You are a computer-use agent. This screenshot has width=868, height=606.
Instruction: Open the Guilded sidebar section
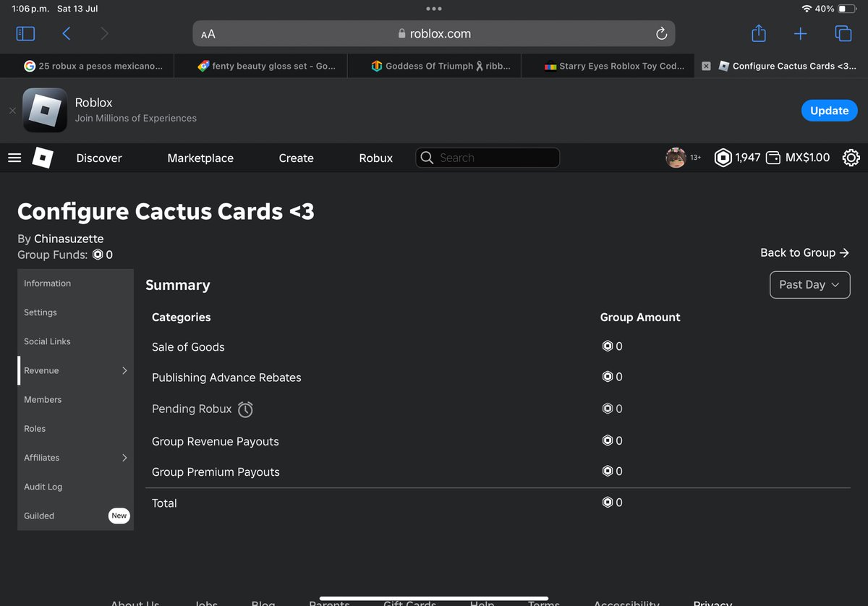pyautogui.click(x=76, y=516)
